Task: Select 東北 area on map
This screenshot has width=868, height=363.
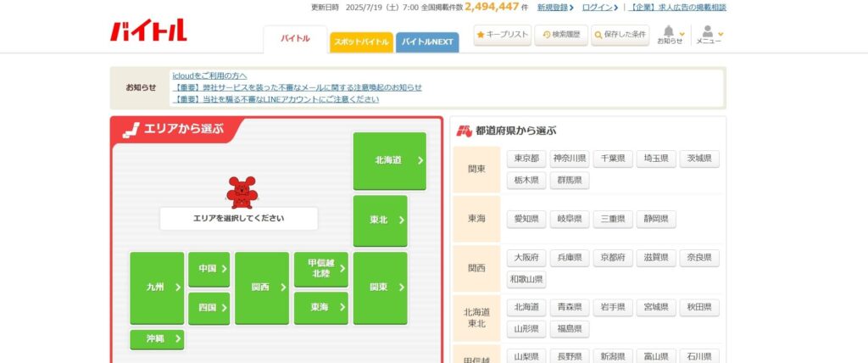Action: (380, 221)
